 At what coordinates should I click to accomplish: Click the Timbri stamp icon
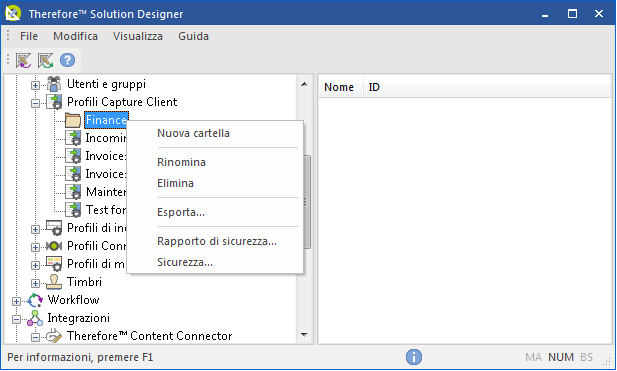(x=54, y=282)
